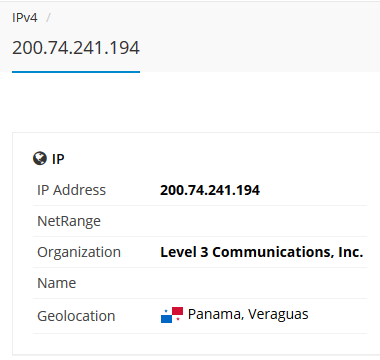Click the IPv4 breadcrumb link

(25, 18)
